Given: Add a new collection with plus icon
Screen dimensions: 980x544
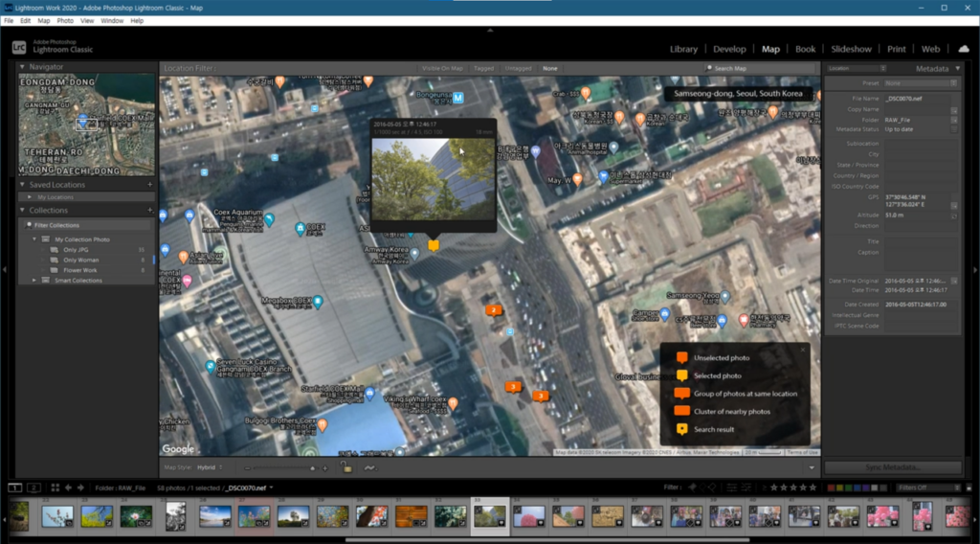Looking at the screenshot, I should click(x=150, y=210).
